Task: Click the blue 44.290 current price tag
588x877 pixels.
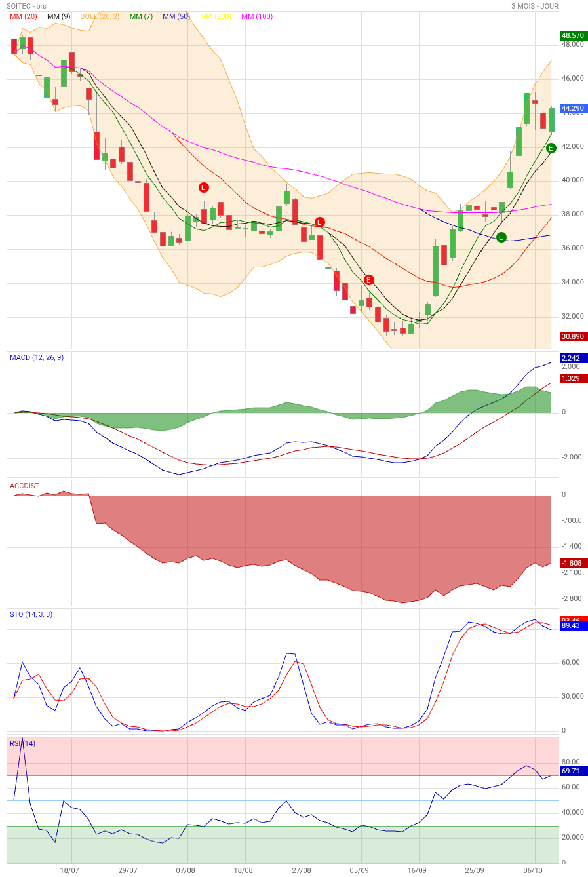Action: click(574, 108)
